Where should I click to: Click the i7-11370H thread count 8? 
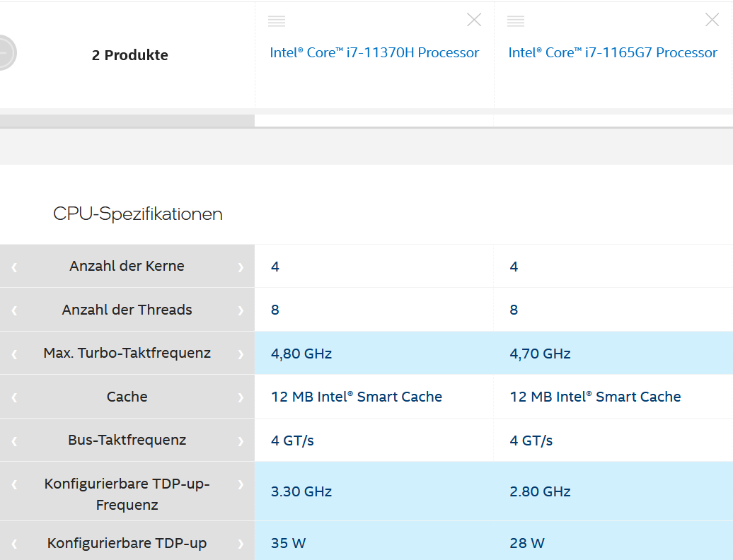(x=275, y=310)
